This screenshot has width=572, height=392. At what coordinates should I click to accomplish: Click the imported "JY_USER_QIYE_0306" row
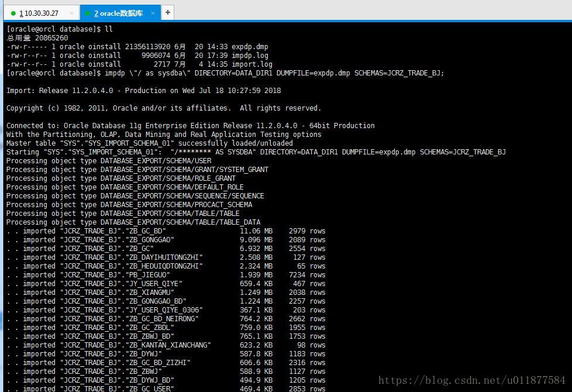point(166,310)
